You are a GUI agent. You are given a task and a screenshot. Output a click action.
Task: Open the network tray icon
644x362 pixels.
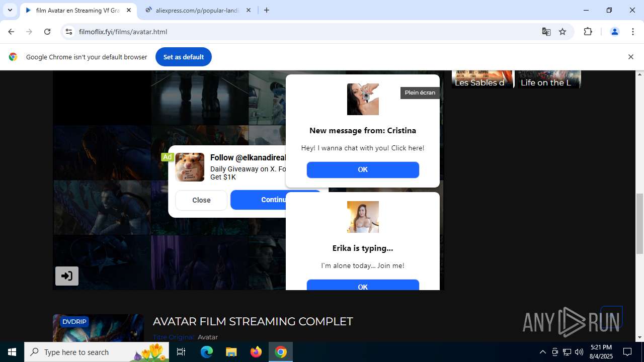(567, 352)
